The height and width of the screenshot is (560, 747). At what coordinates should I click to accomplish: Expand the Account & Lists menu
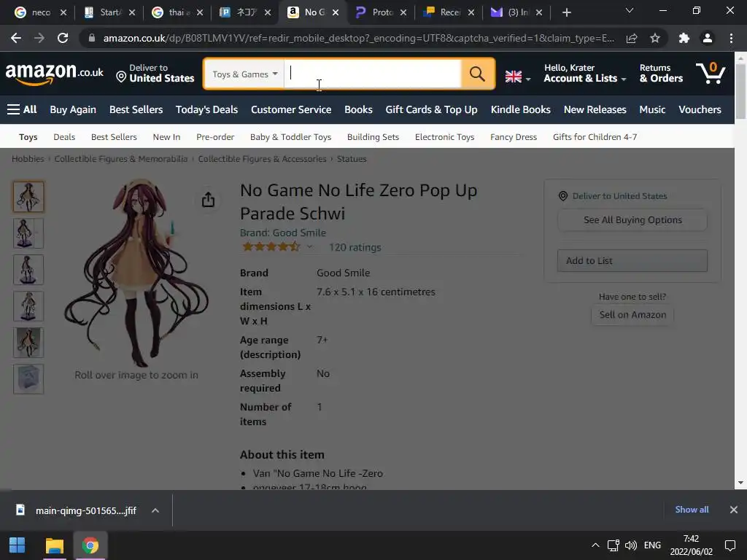click(x=585, y=74)
